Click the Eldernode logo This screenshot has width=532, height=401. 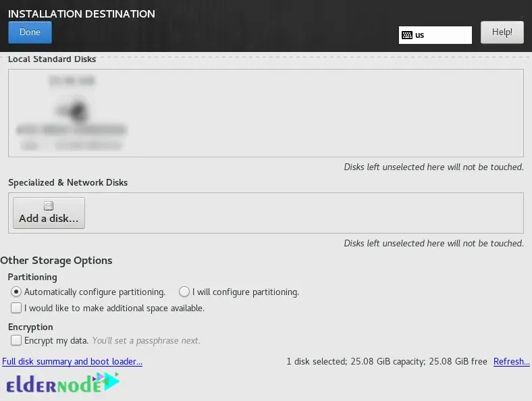point(62,384)
